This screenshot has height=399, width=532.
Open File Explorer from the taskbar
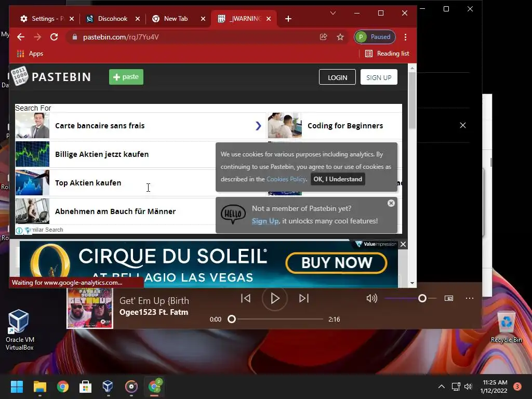coord(39,387)
